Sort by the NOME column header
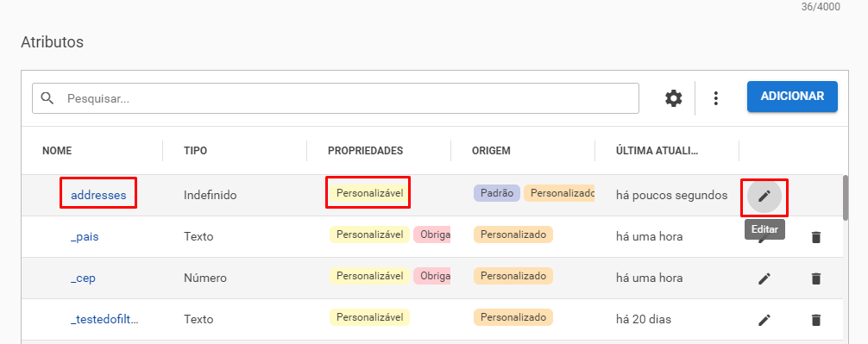868x344 pixels. (57, 151)
